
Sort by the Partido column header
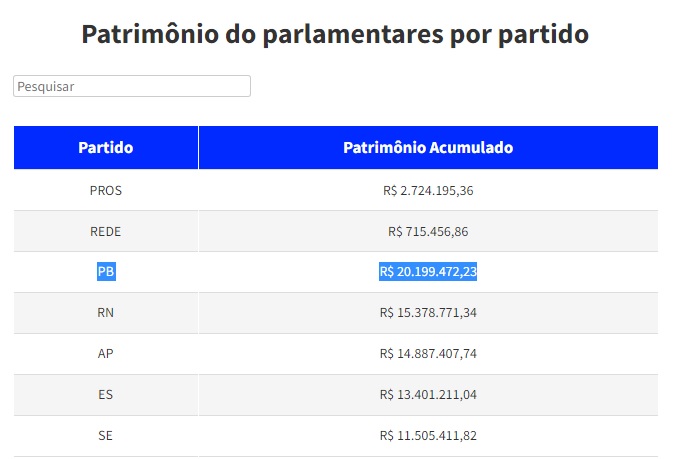pyautogui.click(x=106, y=148)
